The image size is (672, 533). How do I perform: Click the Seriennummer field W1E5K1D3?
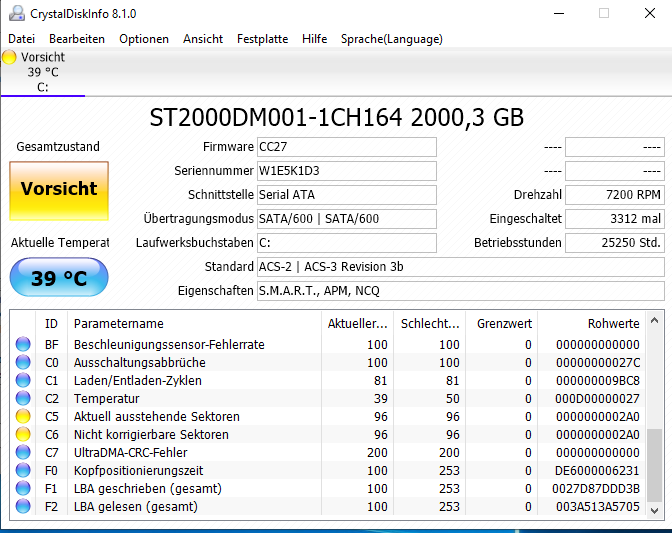347,171
